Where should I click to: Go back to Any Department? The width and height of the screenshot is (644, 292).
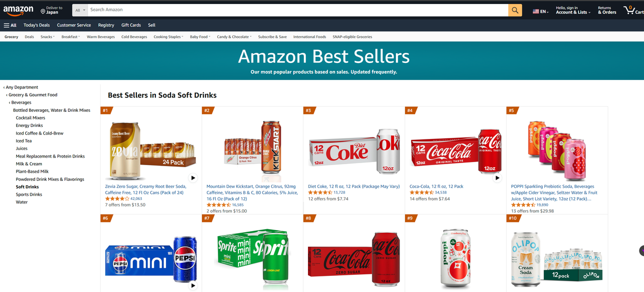[22, 87]
